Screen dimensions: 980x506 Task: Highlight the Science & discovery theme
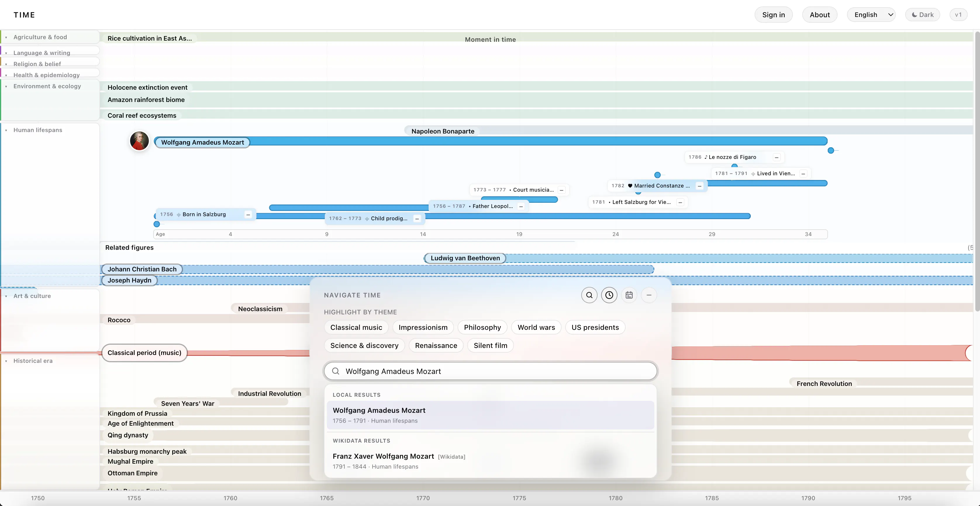(x=365, y=346)
